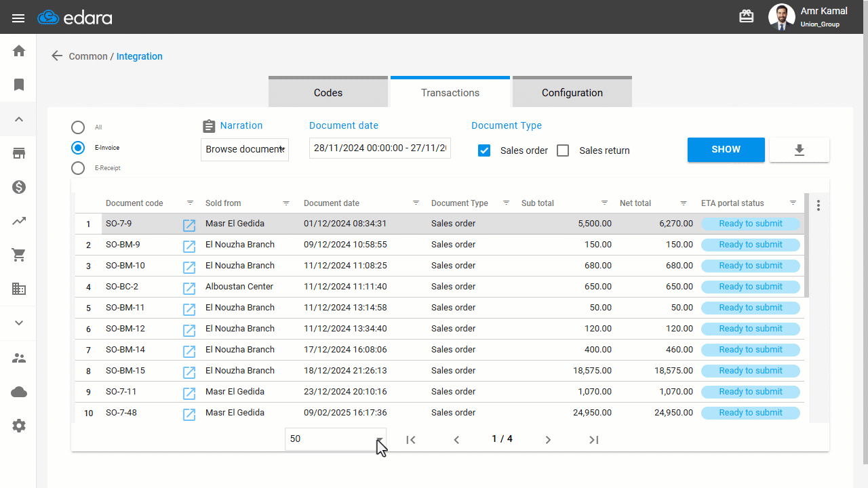Click the SHOW button
The image size is (868, 488).
tap(726, 150)
